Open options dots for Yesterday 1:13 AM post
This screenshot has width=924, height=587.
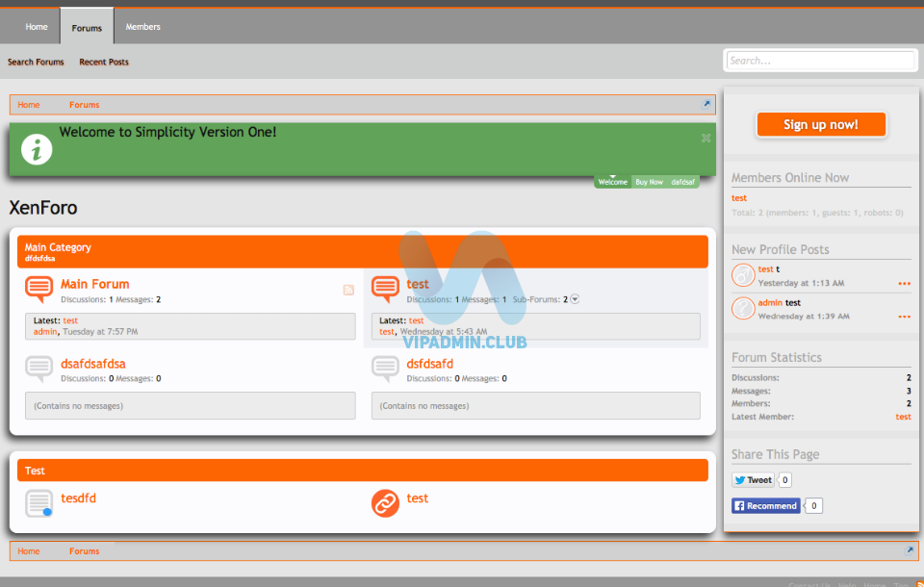point(904,284)
